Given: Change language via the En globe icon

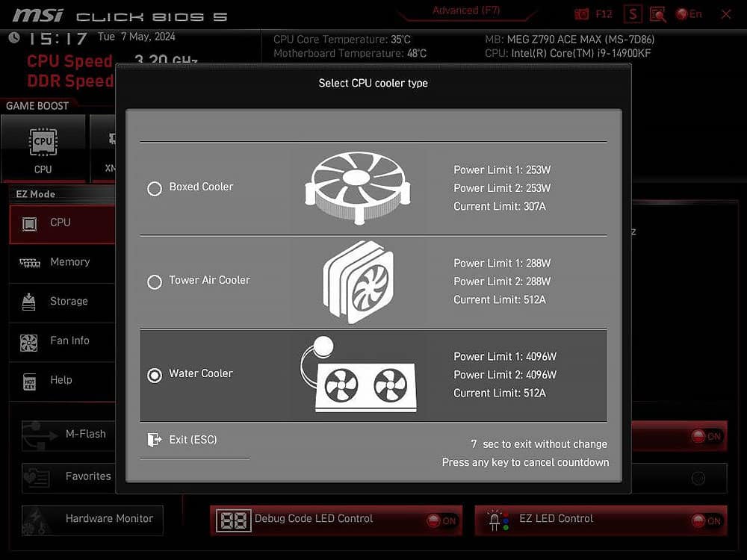Looking at the screenshot, I should 689,14.
